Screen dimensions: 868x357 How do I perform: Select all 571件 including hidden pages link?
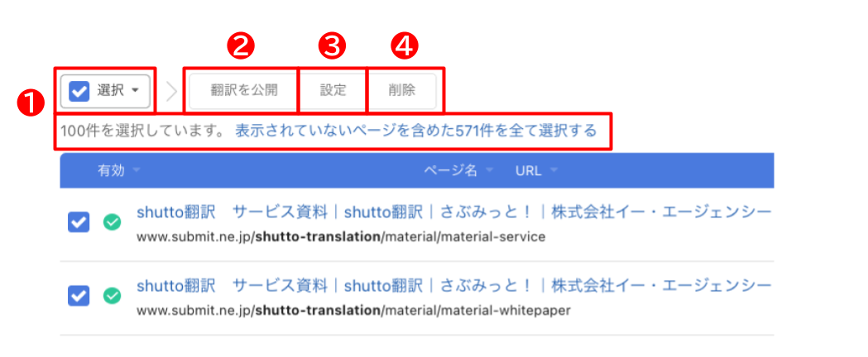click(x=415, y=131)
